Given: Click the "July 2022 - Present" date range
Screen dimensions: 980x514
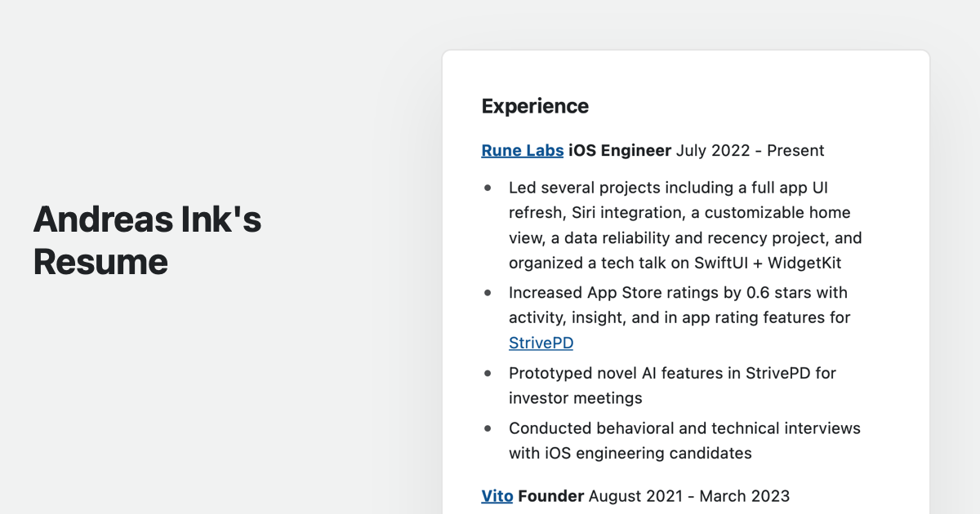Looking at the screenshot, I should tap(750, 150).
